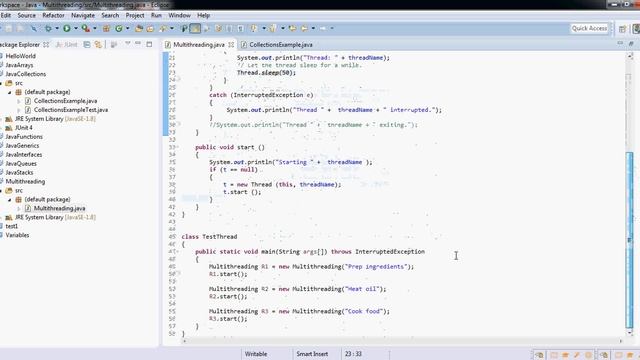The image size is (640, 360).
Task: Click the Next Annotation toolbar icon
Action: click(x=254, y=28)
